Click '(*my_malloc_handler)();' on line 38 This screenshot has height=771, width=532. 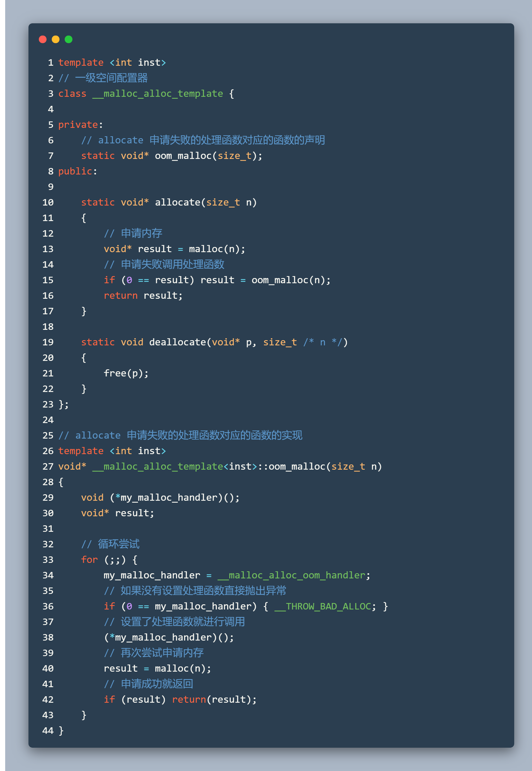tap(169, 638)
